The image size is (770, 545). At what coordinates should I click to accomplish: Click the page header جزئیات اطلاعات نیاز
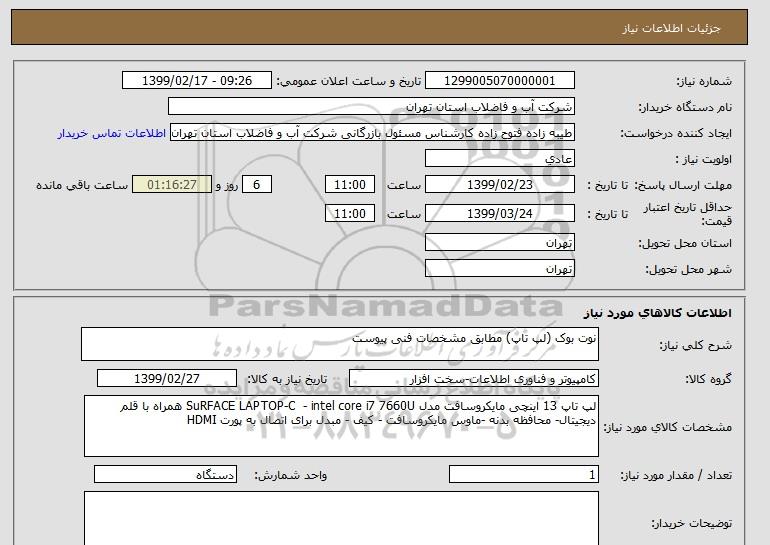pos(671,28)
